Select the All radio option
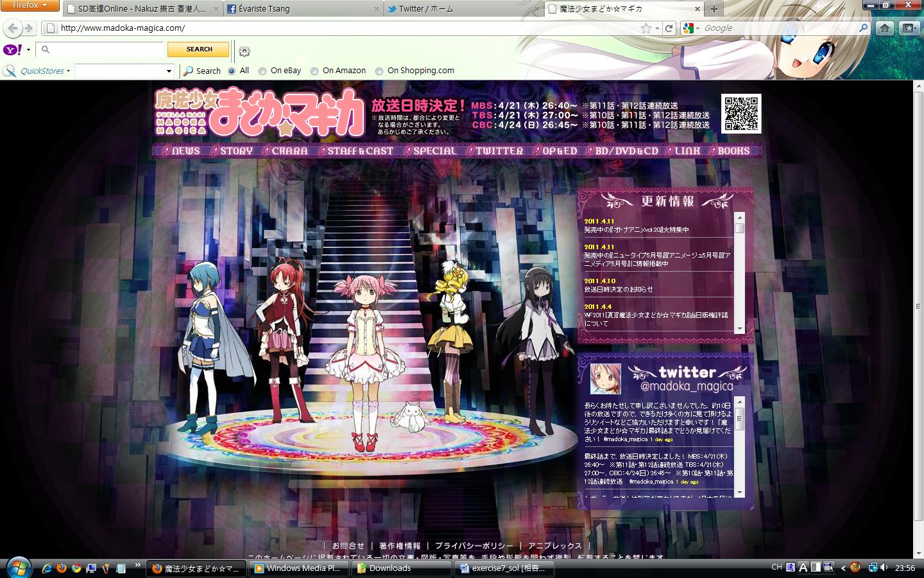Viewport: 924px width, 578px height. tap(232, 71)
